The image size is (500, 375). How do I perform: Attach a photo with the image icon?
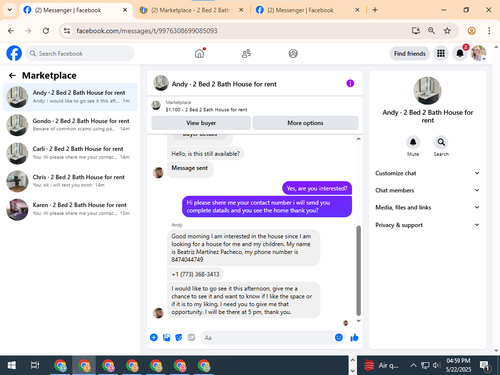pos(166,337)
